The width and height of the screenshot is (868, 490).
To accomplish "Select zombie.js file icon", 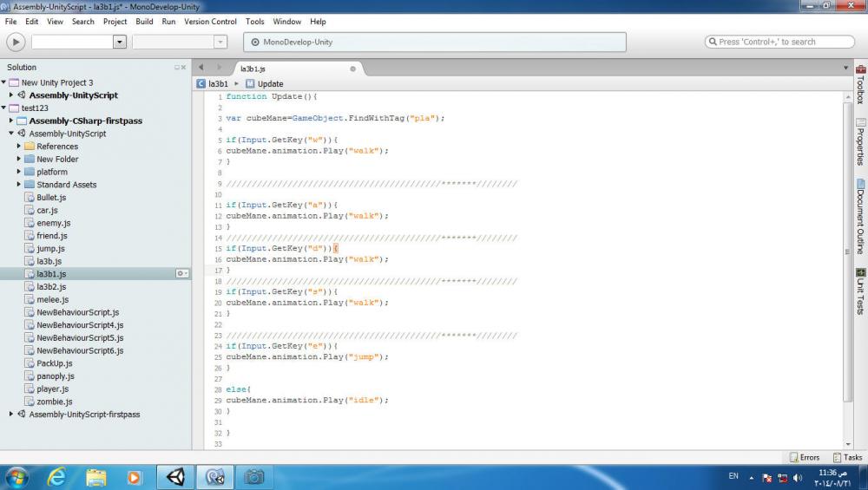I will click(x=30, y=401).
